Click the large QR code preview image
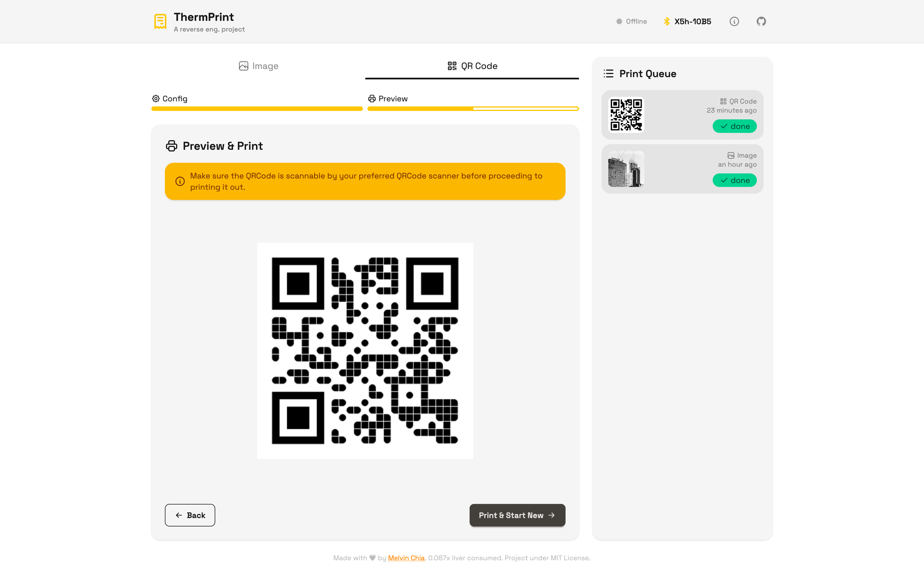The height and width of the screenshot is (576, 924). [x=365, y=350]
